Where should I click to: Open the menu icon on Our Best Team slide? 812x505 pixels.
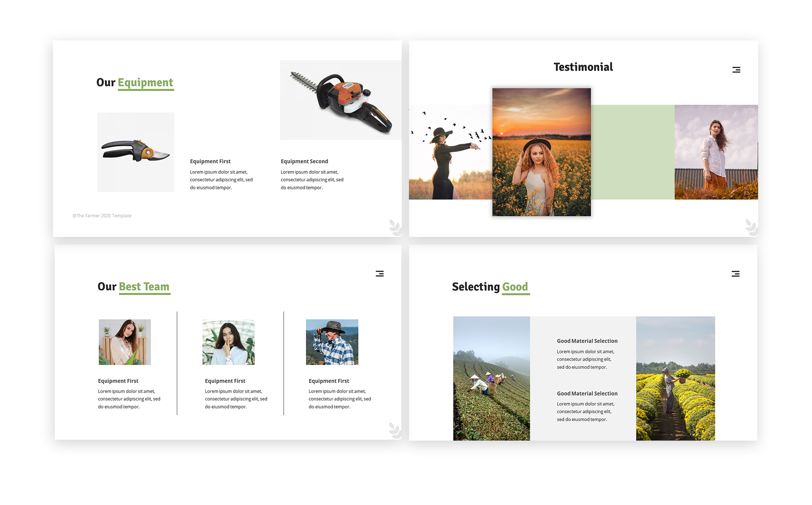click(379, 274)
